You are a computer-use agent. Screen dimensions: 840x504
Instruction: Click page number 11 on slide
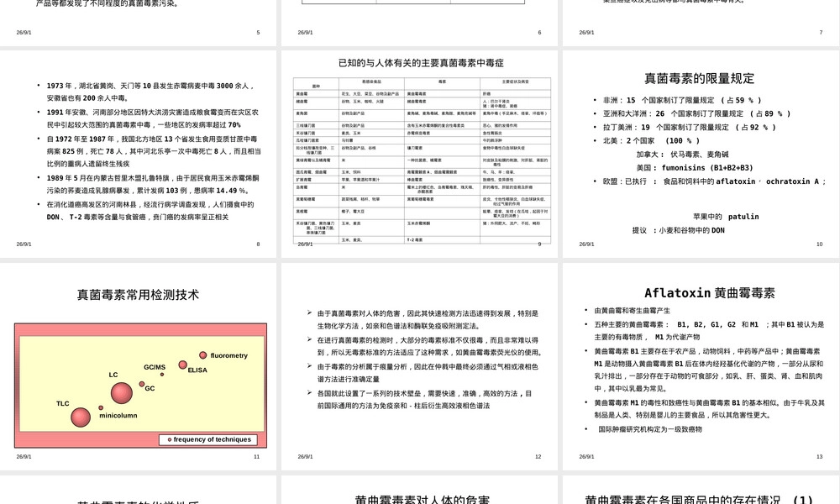[x=256, y=457]
